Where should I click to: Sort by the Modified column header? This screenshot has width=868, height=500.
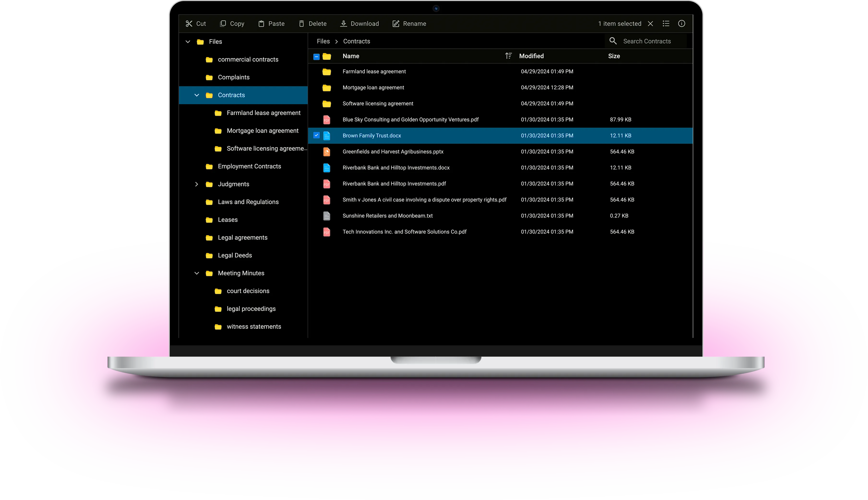[531, 56]
